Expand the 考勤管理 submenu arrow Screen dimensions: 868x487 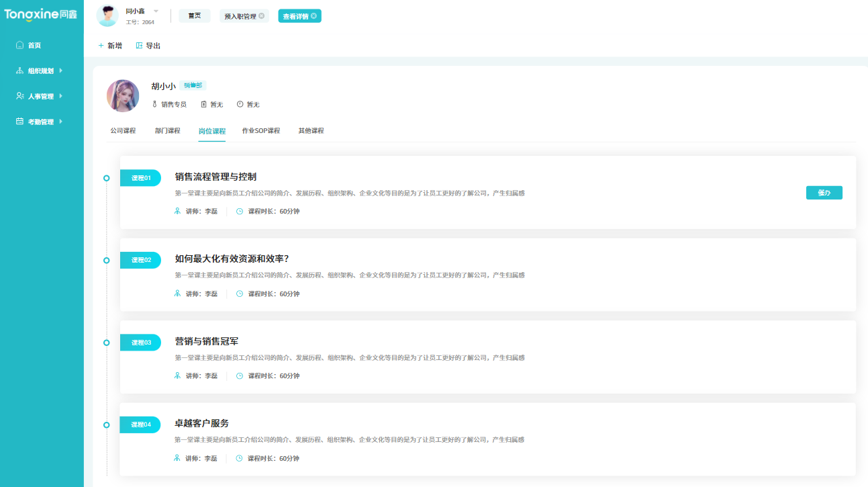61,121
